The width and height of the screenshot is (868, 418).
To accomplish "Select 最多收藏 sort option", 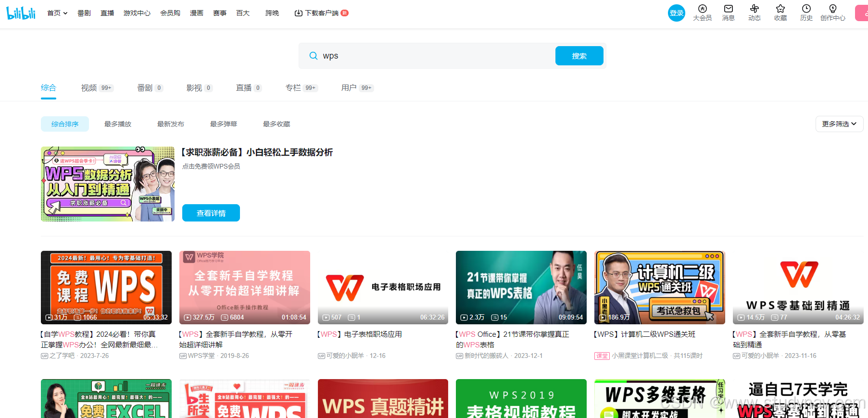I will [277, 124].
